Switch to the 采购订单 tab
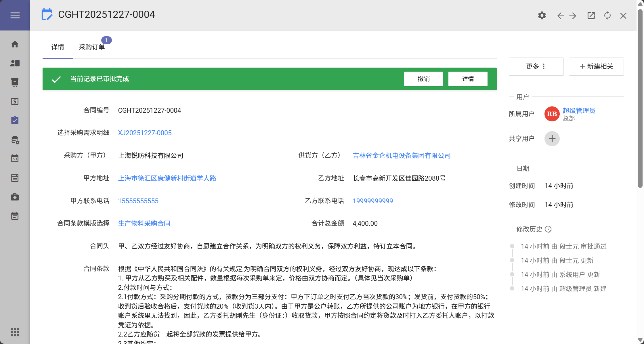Viewport: 644px width, 344px height. 92,47
